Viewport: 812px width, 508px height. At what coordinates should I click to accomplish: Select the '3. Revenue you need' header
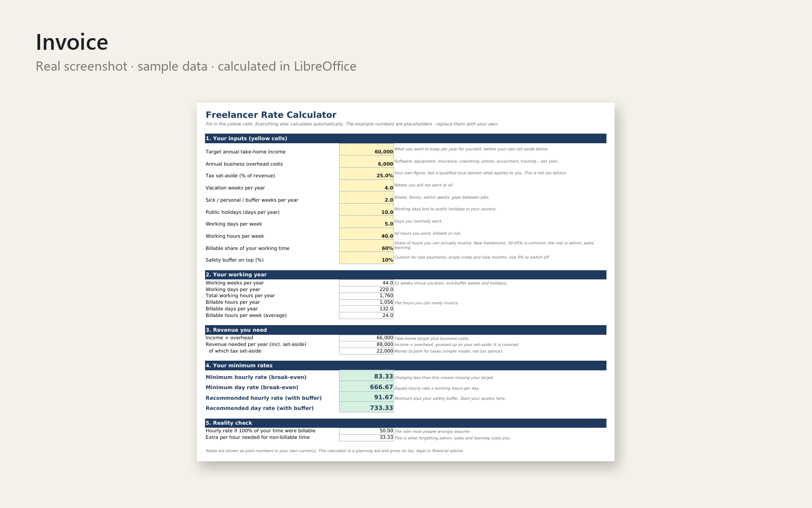[405, 330]
